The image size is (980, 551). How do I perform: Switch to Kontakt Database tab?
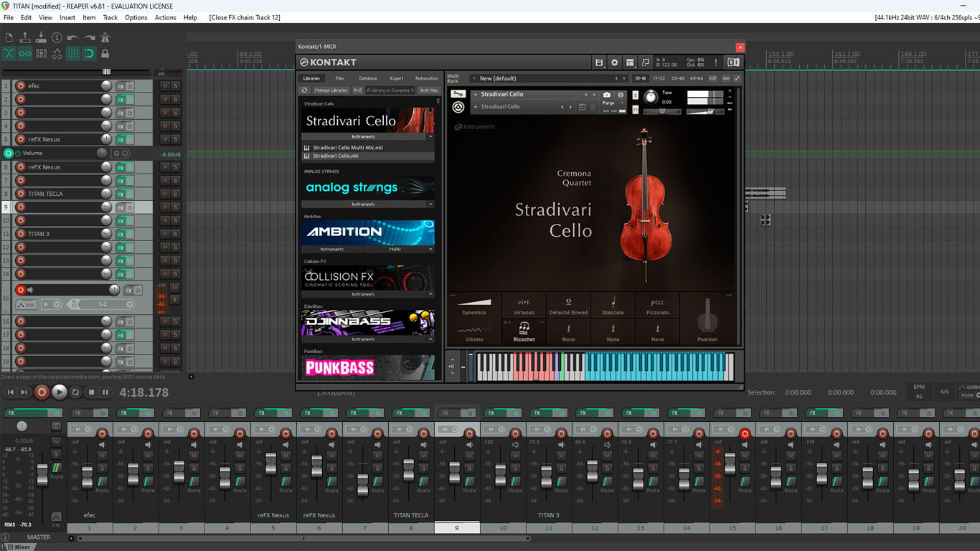[368, 78]
